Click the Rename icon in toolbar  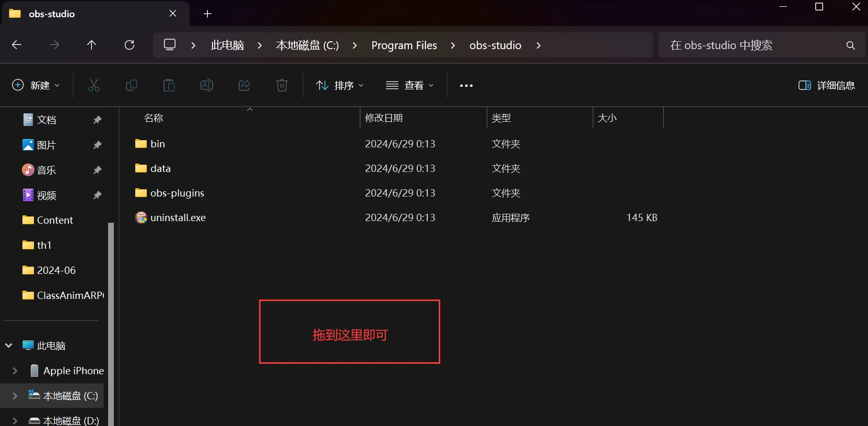(207, 85)
